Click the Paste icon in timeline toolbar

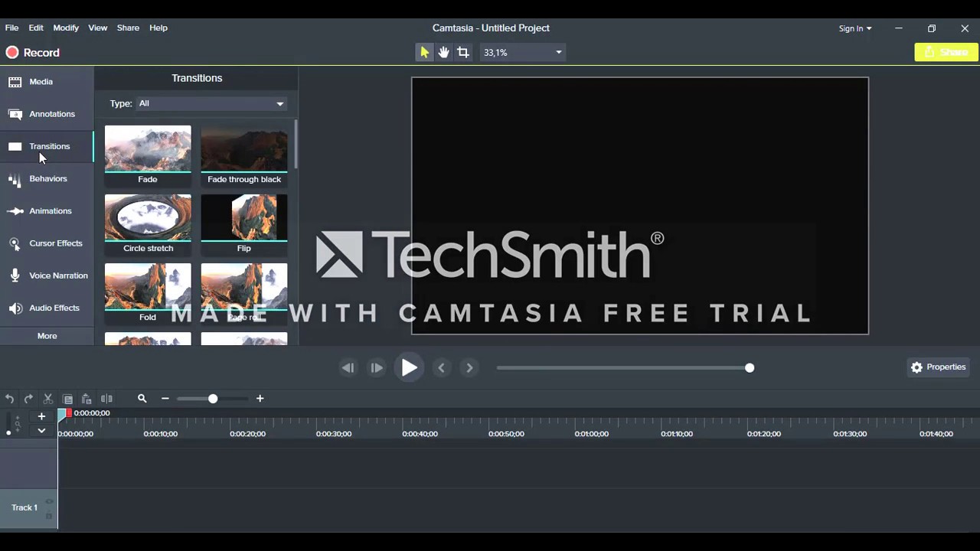(x=87, y=399)
